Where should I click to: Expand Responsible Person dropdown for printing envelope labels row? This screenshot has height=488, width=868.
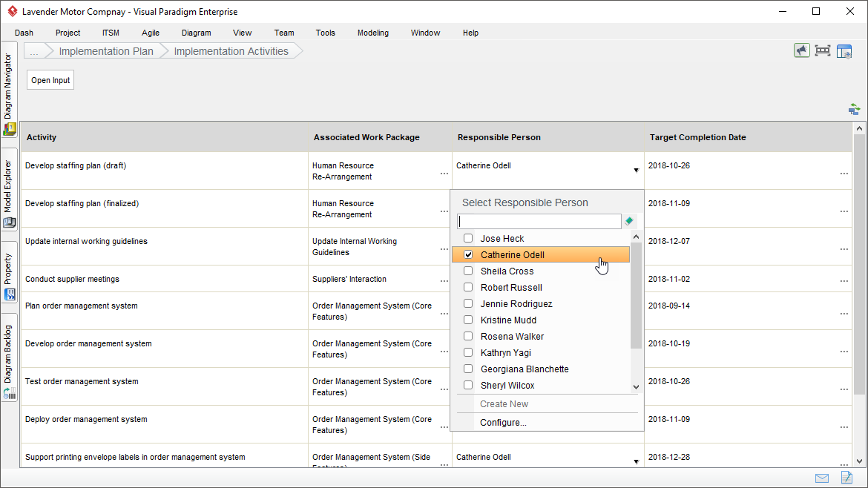pyautogui.click(x=636, y=461)
